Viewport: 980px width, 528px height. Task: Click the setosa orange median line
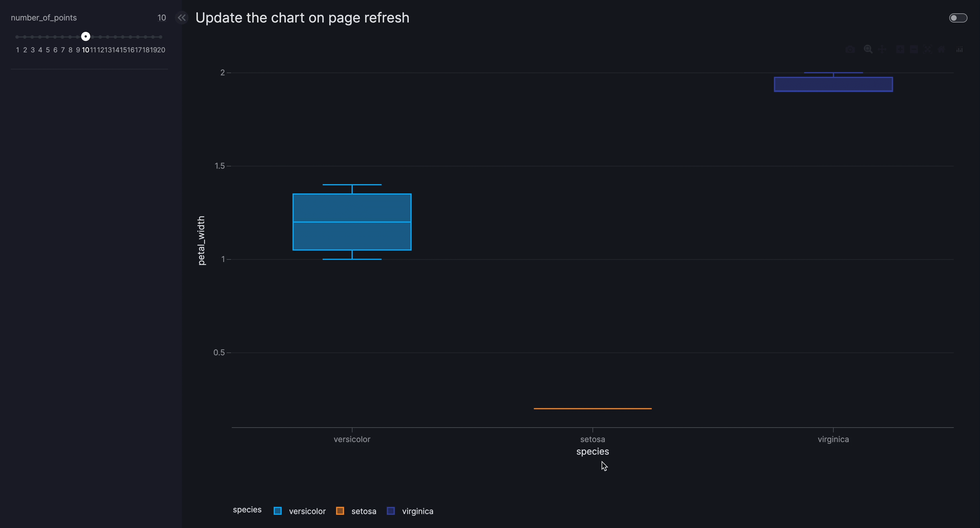point(592,408)
